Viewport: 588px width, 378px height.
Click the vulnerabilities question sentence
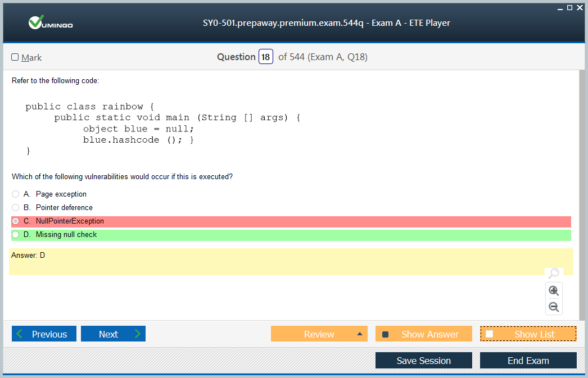pos(122,176)
